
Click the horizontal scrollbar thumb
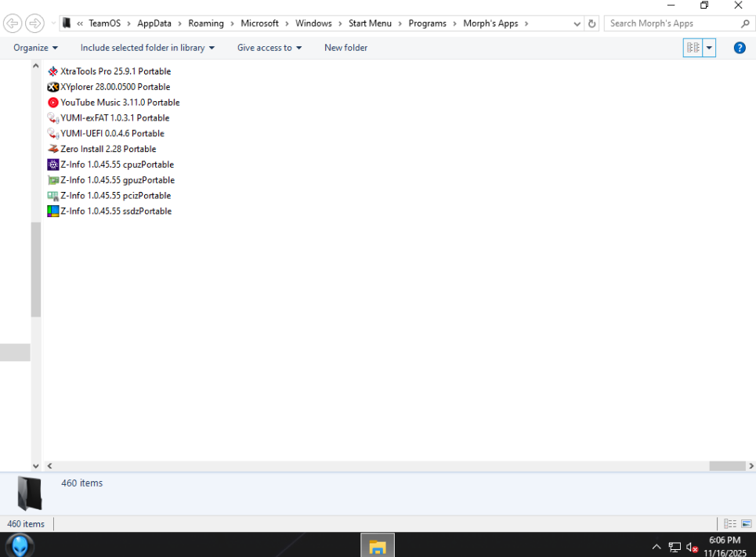727,466
